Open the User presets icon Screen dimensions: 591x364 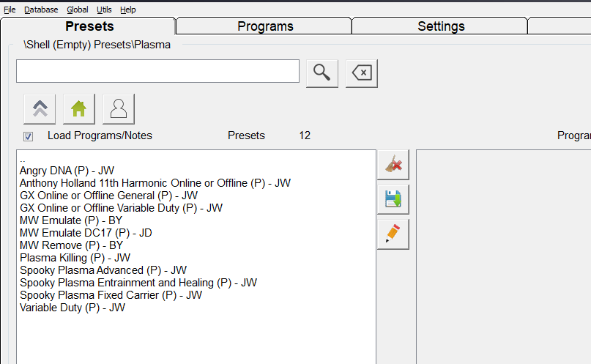[x=119, y=109]
